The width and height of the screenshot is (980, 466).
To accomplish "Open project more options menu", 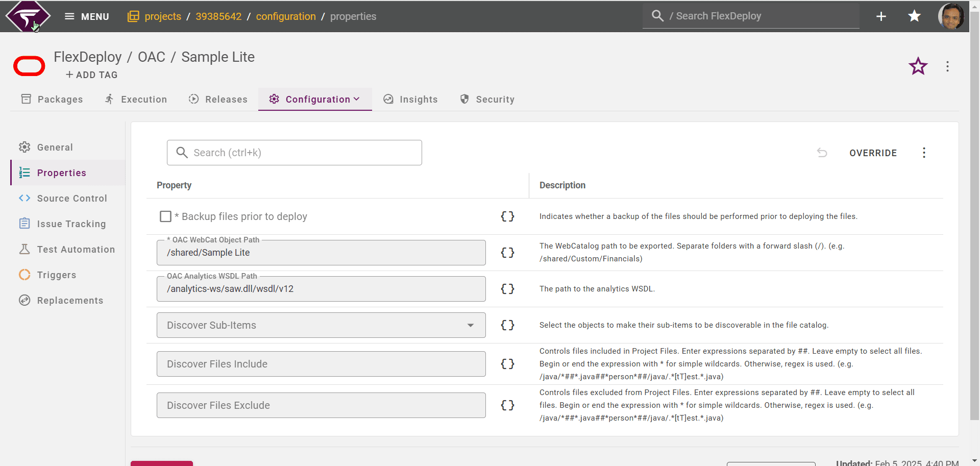I will [947, 66].
